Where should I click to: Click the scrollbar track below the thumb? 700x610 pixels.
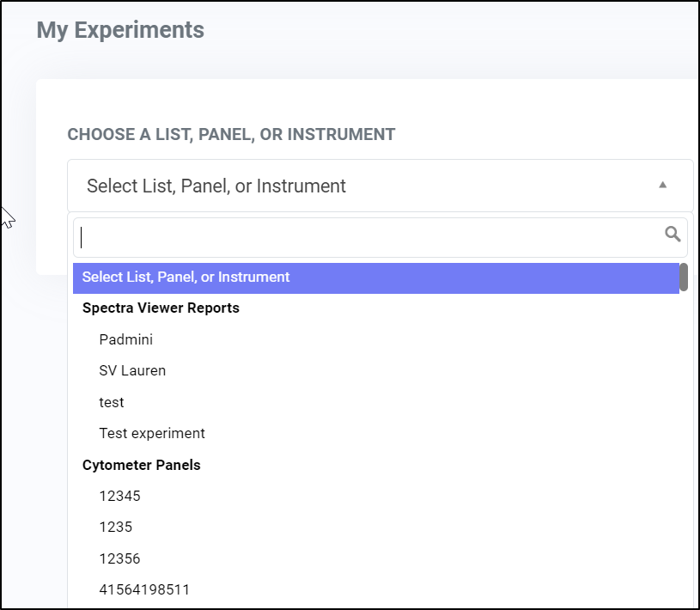(684, 447)
